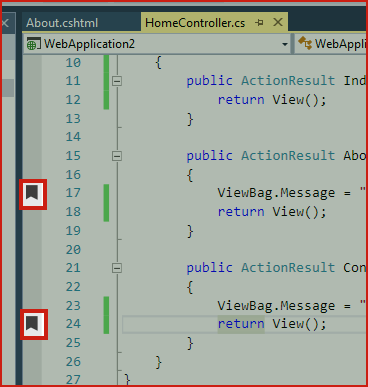This screenshot has width=368, height=387.
Task: Click line number 14 in the margin
Action: [x=73, y=137]
